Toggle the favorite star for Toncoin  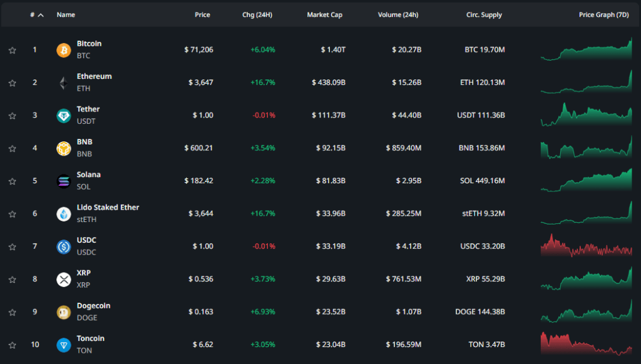click(12, 345)
